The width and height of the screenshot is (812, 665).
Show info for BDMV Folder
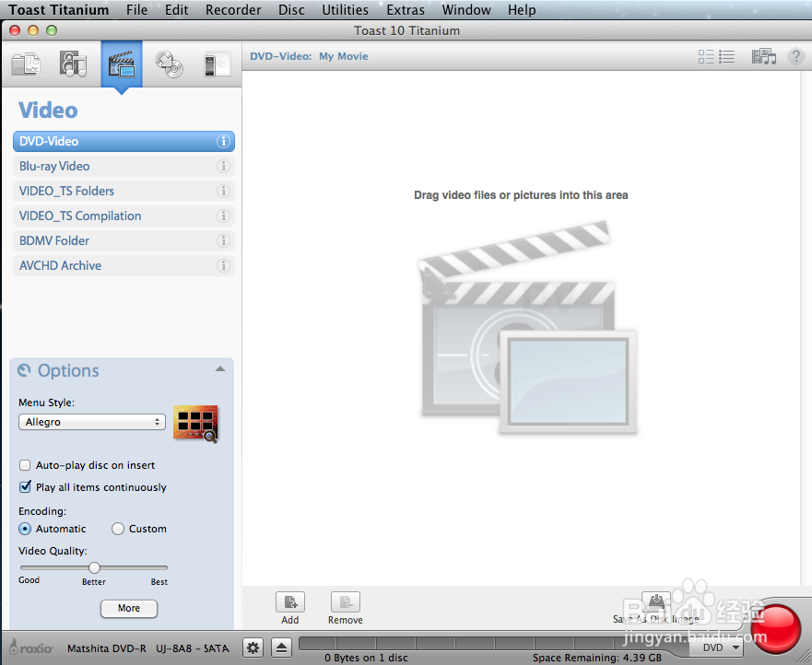point(223,240)
